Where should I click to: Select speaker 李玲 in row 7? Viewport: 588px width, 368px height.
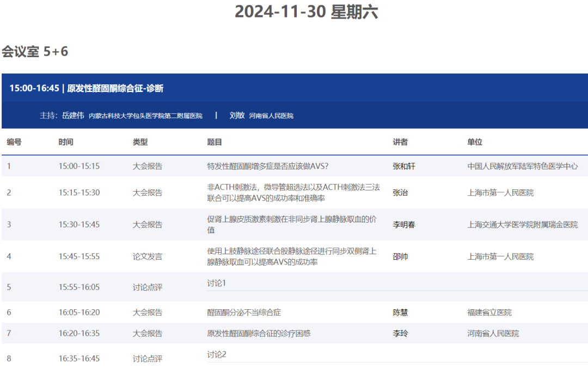click(400, 333)
